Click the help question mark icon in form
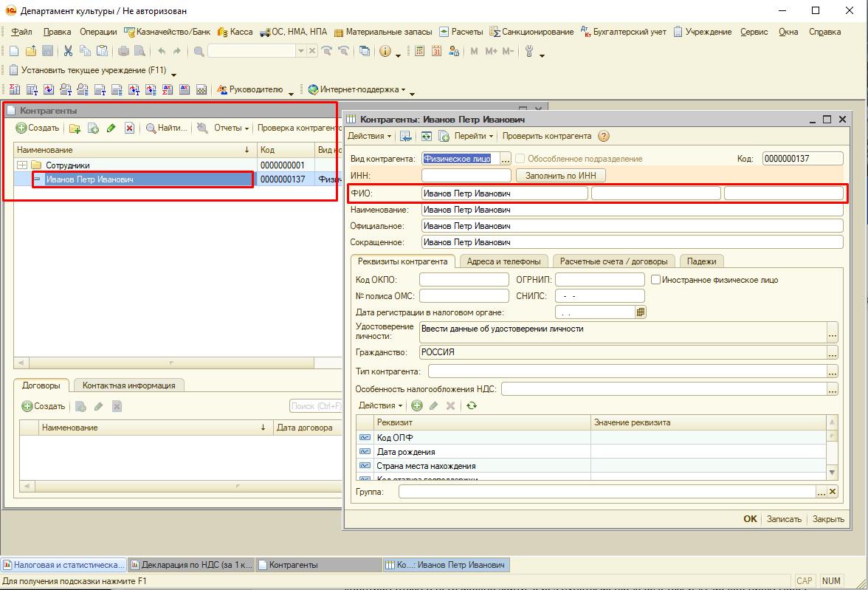The width and height of the screenshot is (868, 590). click(x=604, y=136)
